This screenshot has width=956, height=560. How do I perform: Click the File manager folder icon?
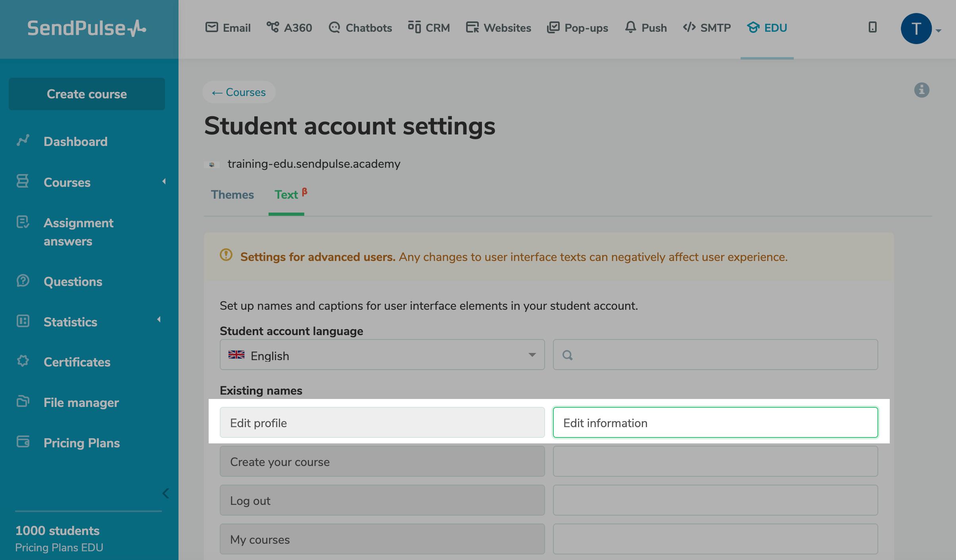(23, 401)
